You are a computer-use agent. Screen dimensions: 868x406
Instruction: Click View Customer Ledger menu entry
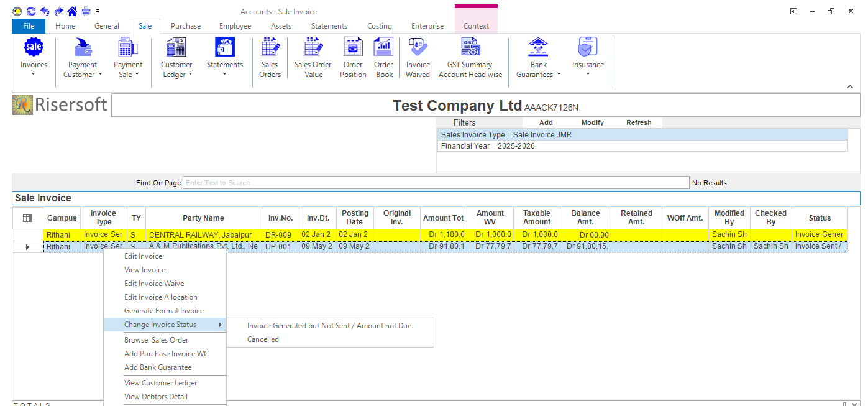(160, 383)
